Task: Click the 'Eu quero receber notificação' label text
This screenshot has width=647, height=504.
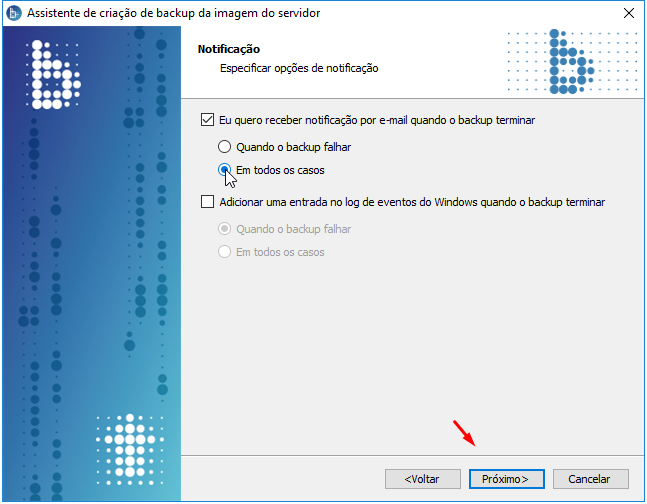Action: click(x=377, y=120)
